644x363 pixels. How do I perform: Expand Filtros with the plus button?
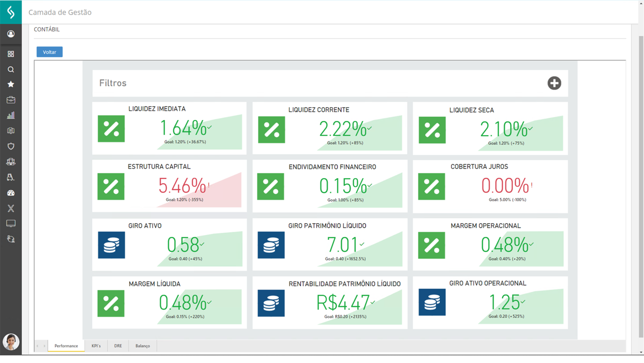coord(554,83)
